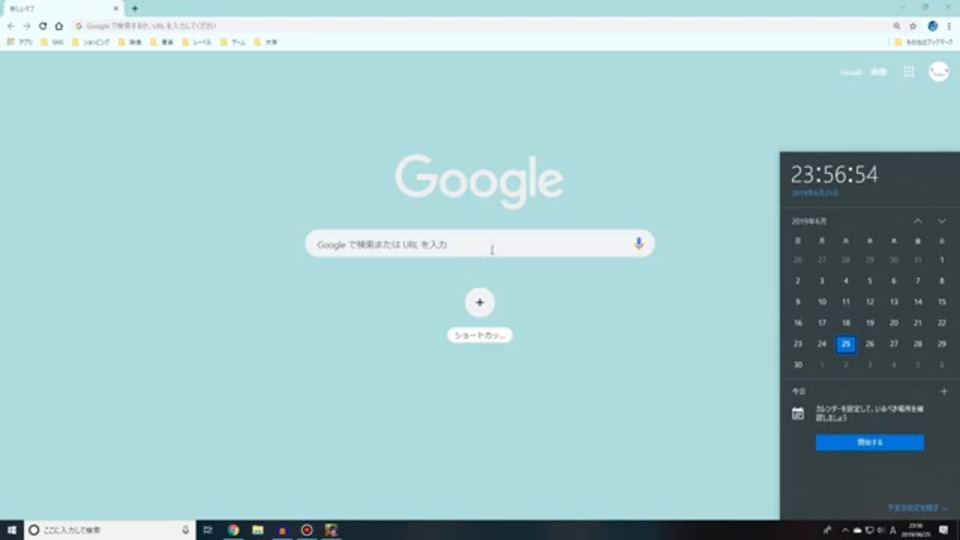960x540 pixels.
Task: Open the Google apps grid
Action: tap(909, 72)
